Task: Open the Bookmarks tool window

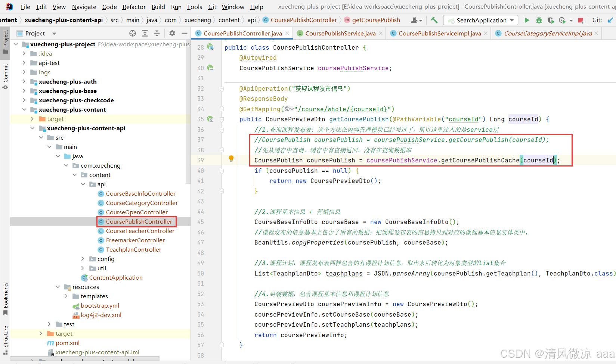Action: coord(5,299)
